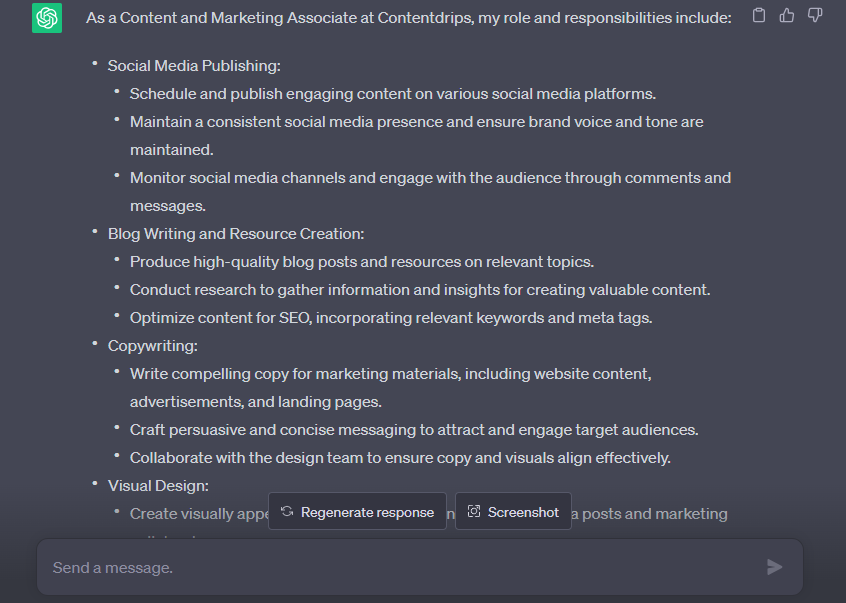
Task: Click the circular regenerate arrow icon
Action: click(x=287, y=512)
